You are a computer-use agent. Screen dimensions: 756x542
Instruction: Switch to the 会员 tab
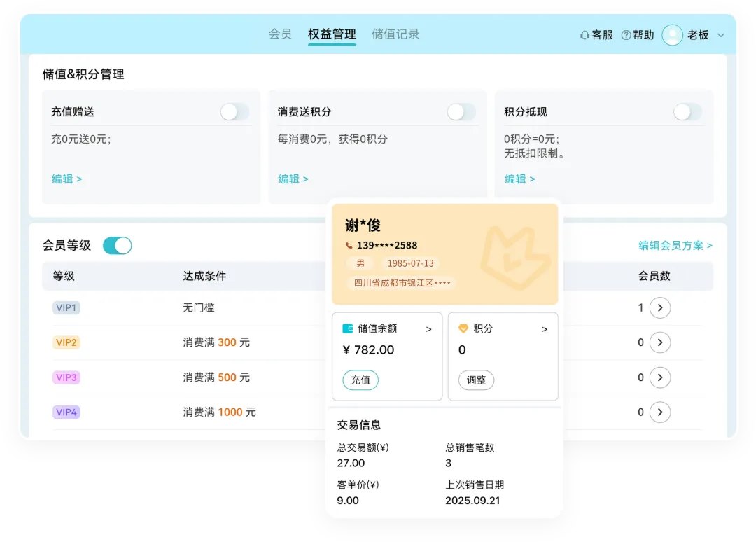(280, 34)
